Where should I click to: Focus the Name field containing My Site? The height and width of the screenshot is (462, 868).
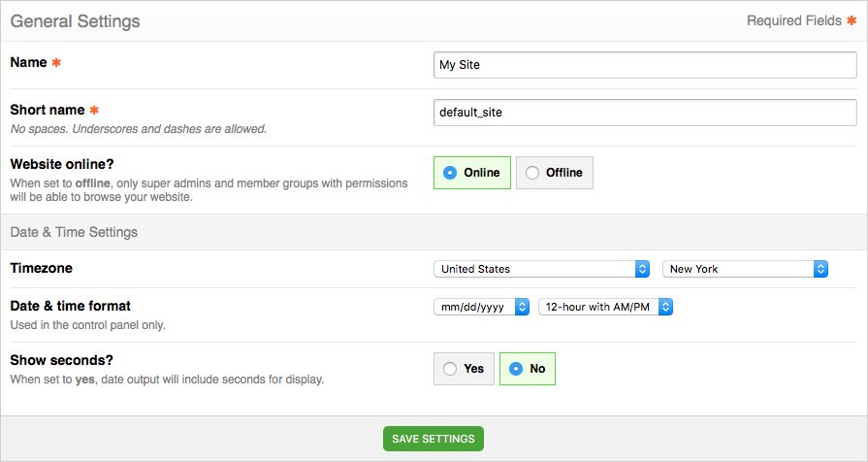click(x=645, y=65)
